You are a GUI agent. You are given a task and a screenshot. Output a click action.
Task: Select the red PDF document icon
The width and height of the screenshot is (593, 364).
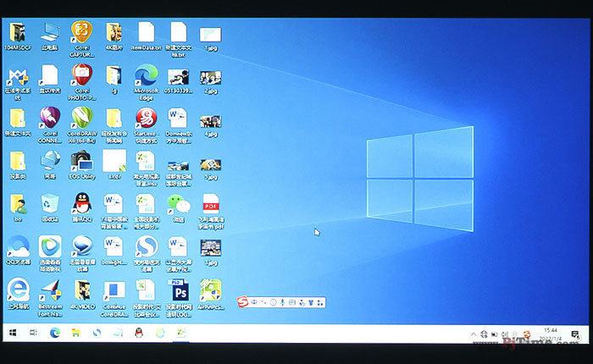pyautogui.click(x=211, y=205)
